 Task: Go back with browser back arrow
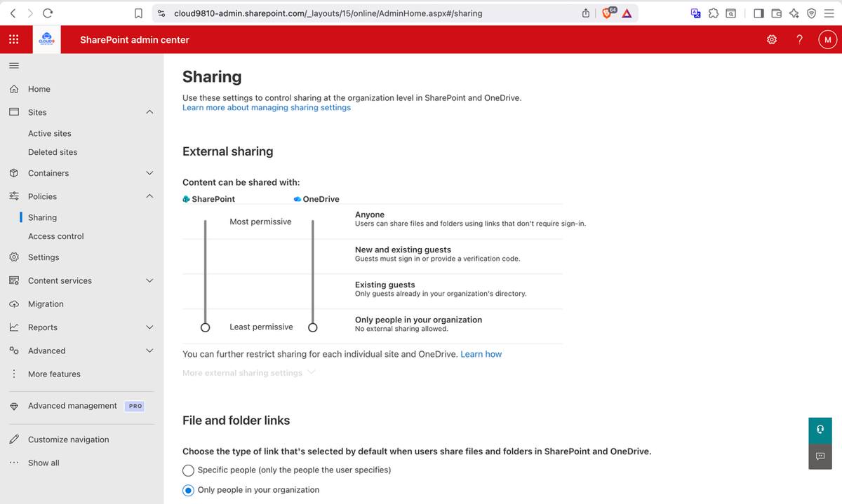pos(13,13)
